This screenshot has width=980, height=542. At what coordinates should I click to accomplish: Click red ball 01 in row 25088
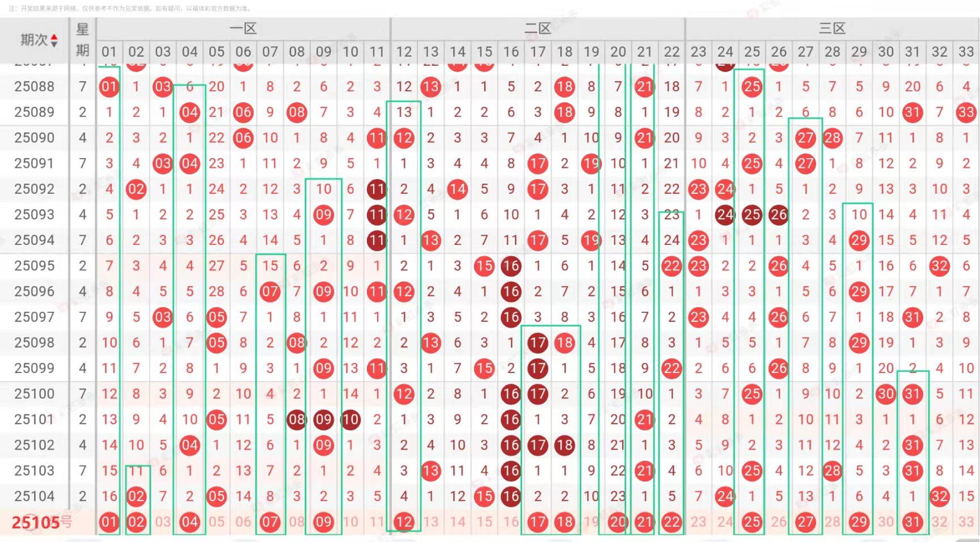tap(109, 87)
